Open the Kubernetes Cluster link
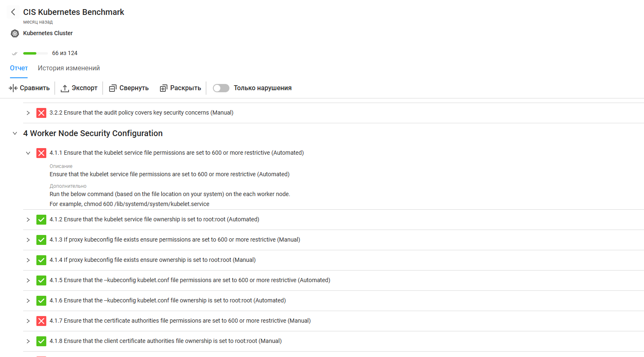 [48, 33]
